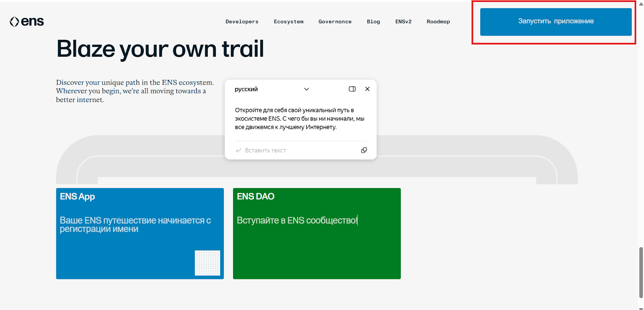Viewport: 644px width, 310px height.
Task: Copy the translated text with copy icon
Action: tap(364, 150)
